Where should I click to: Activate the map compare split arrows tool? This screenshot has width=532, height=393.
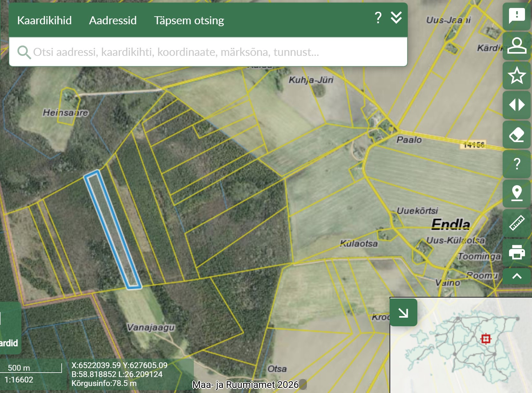pyautogui.click(x=516, y=105)
